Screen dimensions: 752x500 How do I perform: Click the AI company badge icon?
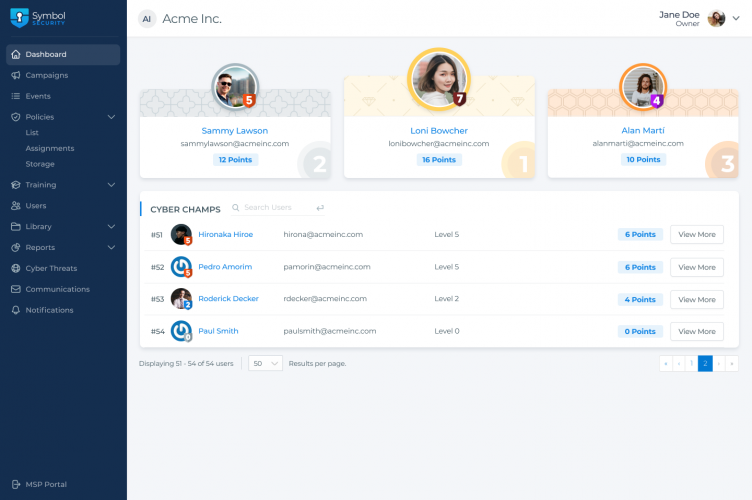[147, 19]
